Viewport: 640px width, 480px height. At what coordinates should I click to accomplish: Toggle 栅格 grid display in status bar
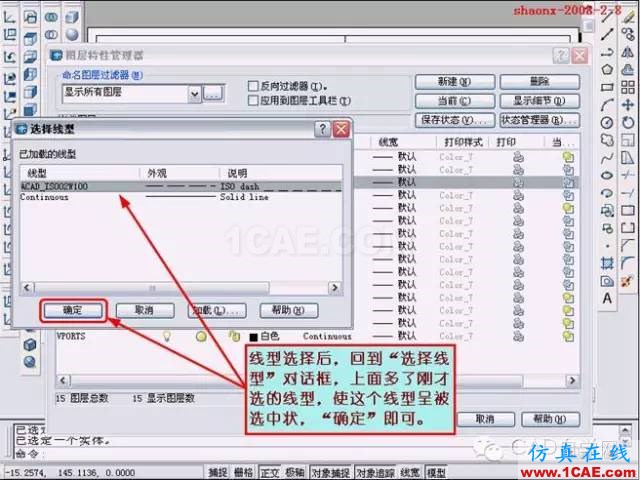[x=244, y=472]
